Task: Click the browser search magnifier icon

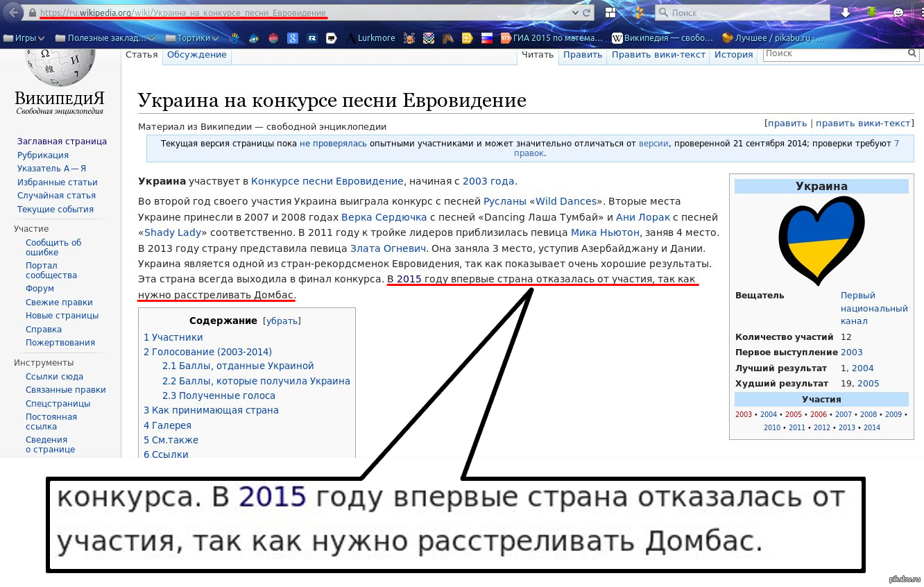Action: 663,12
